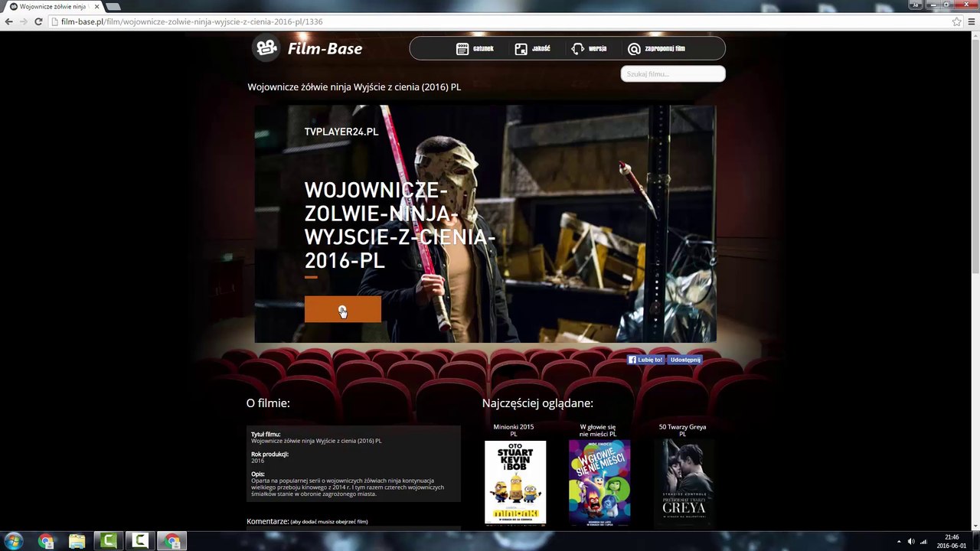Close the Wojownicze żółwie ninja browser tab

click(x=96, y=7)
